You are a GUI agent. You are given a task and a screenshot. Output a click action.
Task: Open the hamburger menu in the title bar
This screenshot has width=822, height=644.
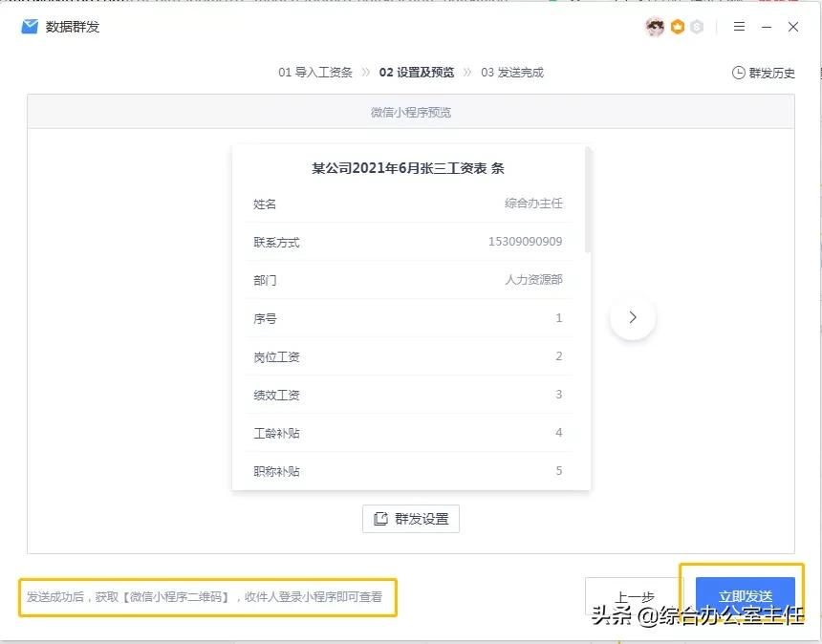click(739, 27)
